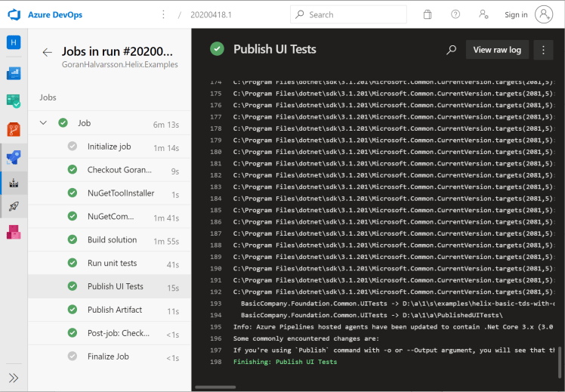
Task: Open Pipelines icon in the sidebar
Action: point(14,157)
